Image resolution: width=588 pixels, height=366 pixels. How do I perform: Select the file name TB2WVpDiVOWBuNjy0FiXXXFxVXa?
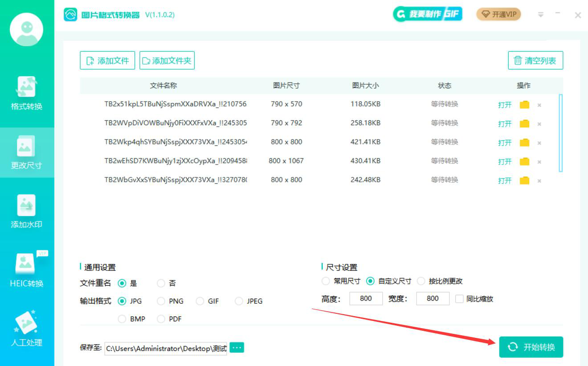pyautogui.click(x=176, y=123)
